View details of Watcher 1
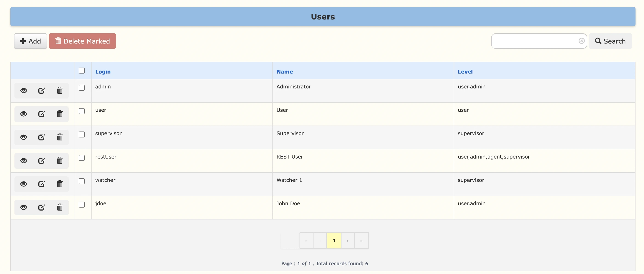Viewport: 644px width, 274px height. 23,184
